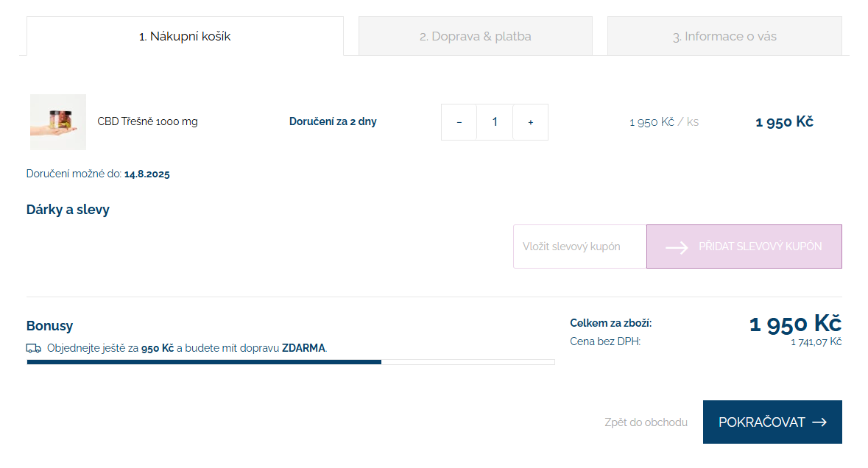Click the large total price 1 950 Kč
This screenshot has width=868, height=468.
[x=795, y=324]
